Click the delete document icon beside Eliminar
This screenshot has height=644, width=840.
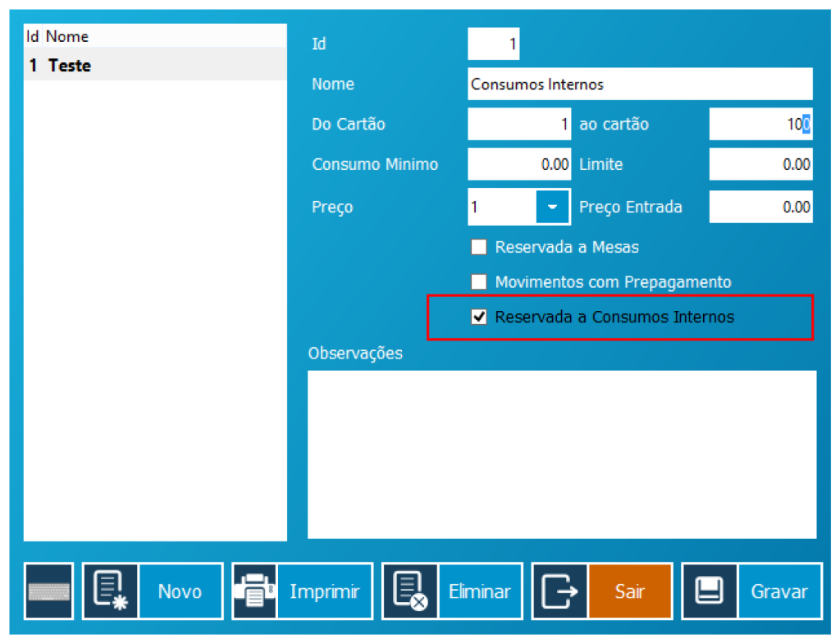point(410,591)
